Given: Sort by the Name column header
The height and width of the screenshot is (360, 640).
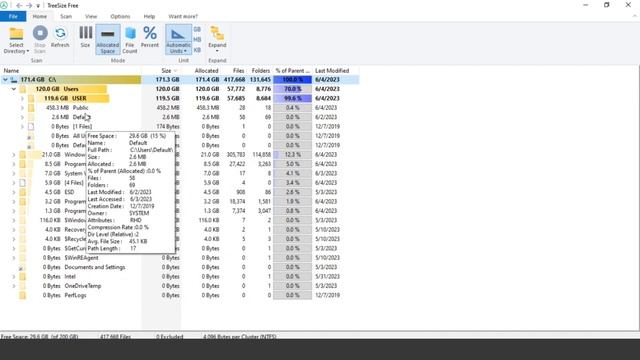Looking at the screenshot, I should point(11,71).
